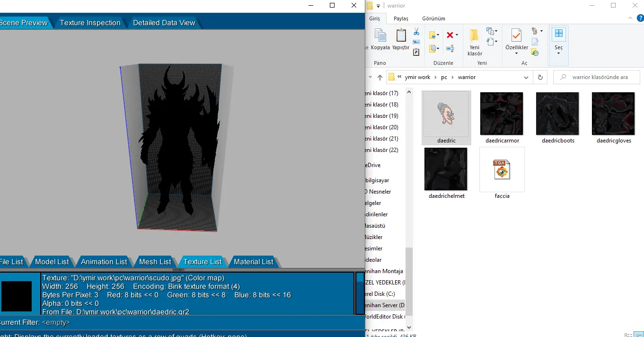Switch to the Görünüm ribbon tab

(x=433, y=18)
